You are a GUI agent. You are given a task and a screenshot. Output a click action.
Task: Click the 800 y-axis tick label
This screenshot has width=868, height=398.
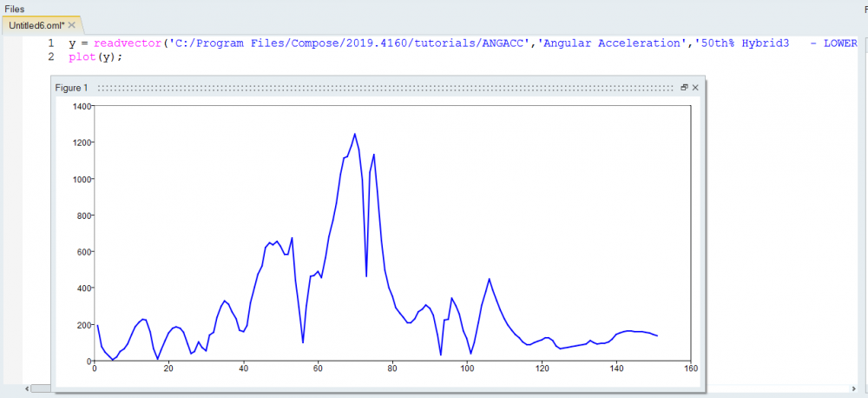point(84,215)
